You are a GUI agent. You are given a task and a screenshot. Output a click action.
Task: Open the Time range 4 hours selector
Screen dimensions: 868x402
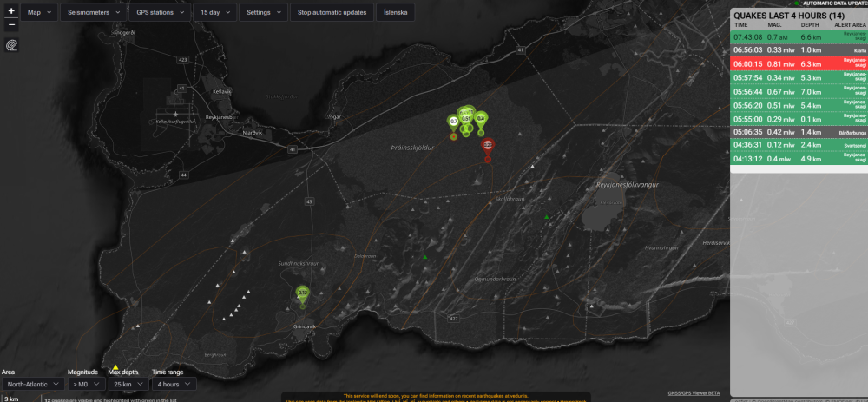[x=174, y=384]
